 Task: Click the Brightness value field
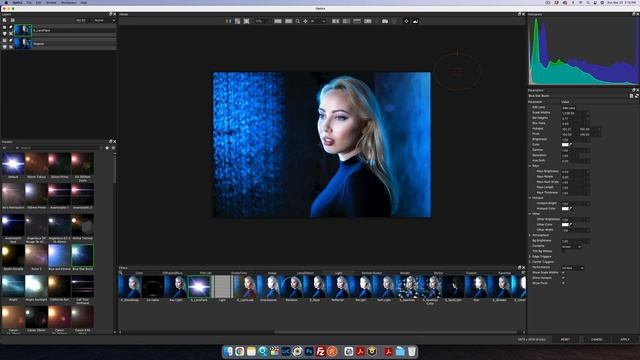coord(576,139)
